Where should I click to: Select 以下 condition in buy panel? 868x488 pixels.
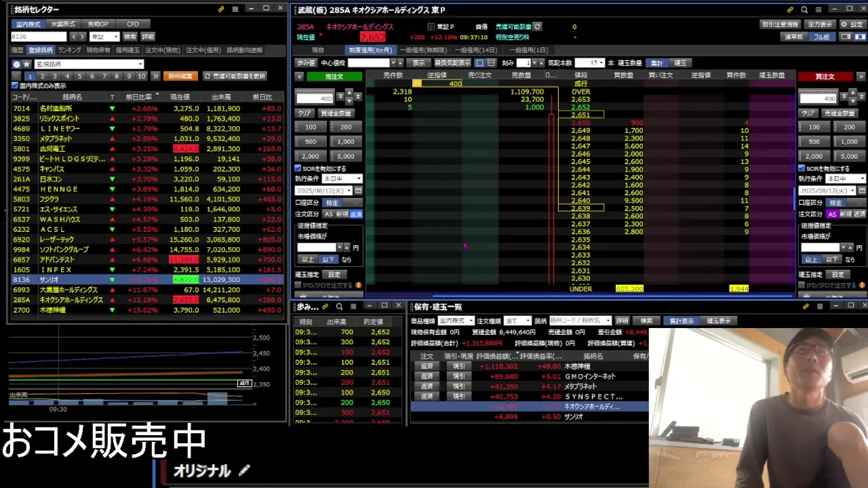click(832, 260)
